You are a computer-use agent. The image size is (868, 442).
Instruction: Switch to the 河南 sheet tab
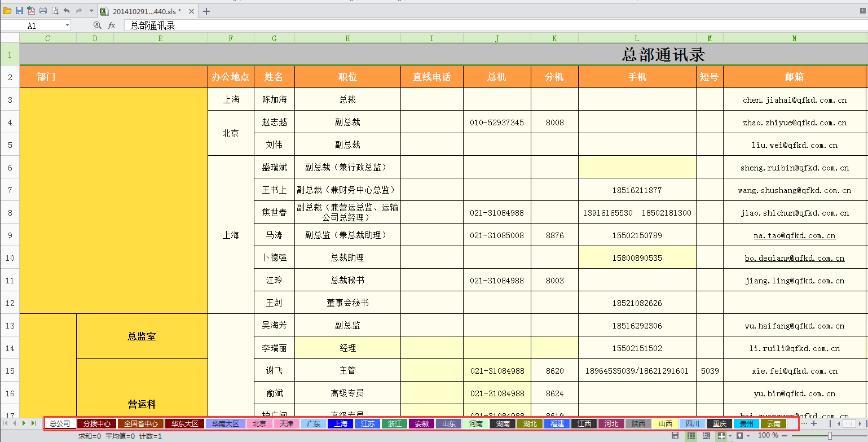476,423
